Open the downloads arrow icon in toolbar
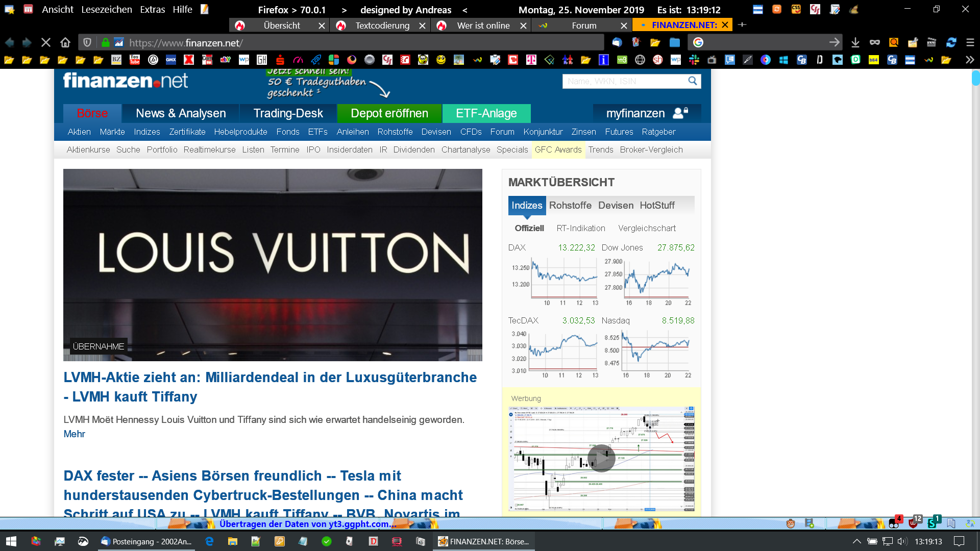This screenshot has height=551, width=980. [855, 43]
